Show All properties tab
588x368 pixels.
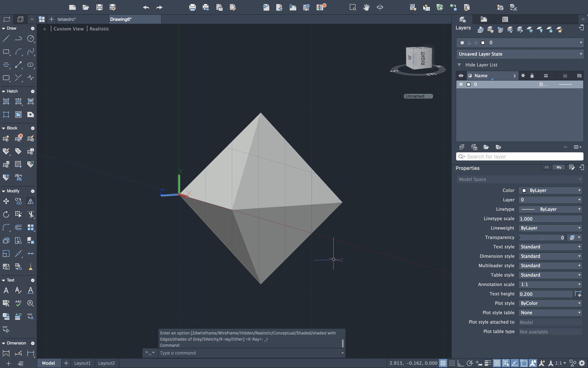coord(547,167)
